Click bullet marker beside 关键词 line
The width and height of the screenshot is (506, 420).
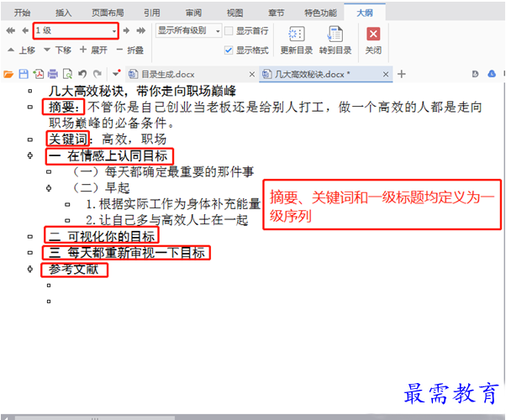30,139
